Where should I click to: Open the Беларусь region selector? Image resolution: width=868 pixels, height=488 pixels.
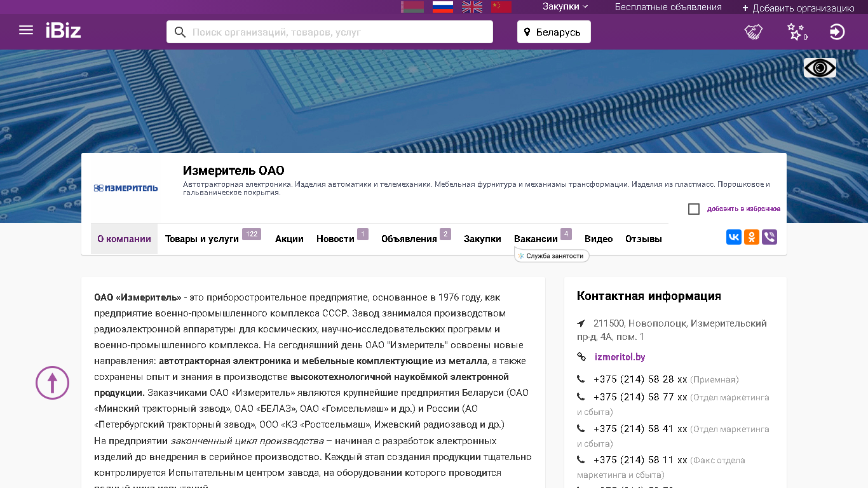pos(553,32)
